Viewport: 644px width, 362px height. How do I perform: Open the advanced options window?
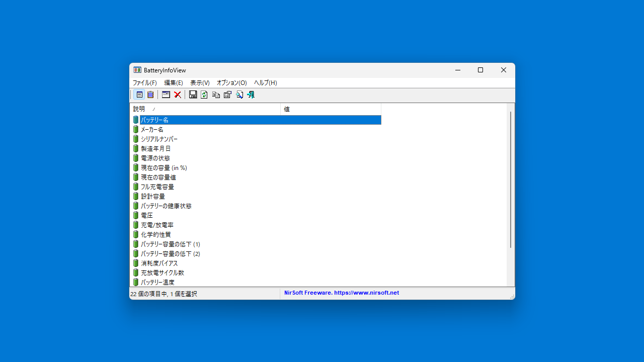point(166,95)
